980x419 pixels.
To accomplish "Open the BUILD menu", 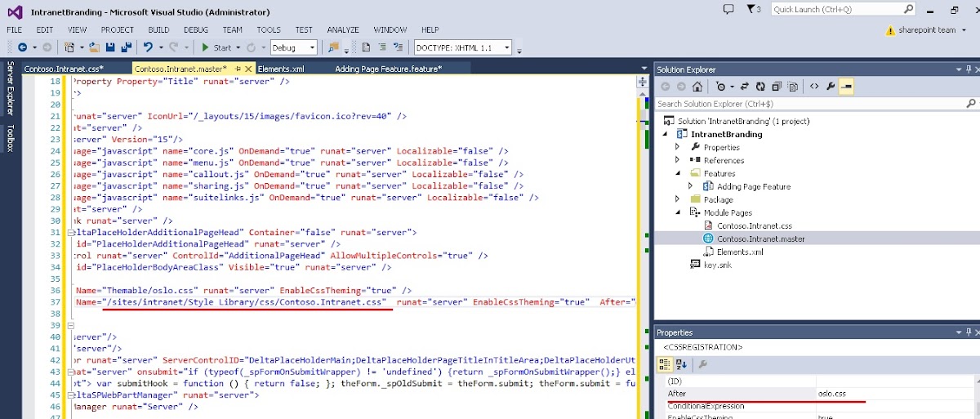I will pos(158,30).
